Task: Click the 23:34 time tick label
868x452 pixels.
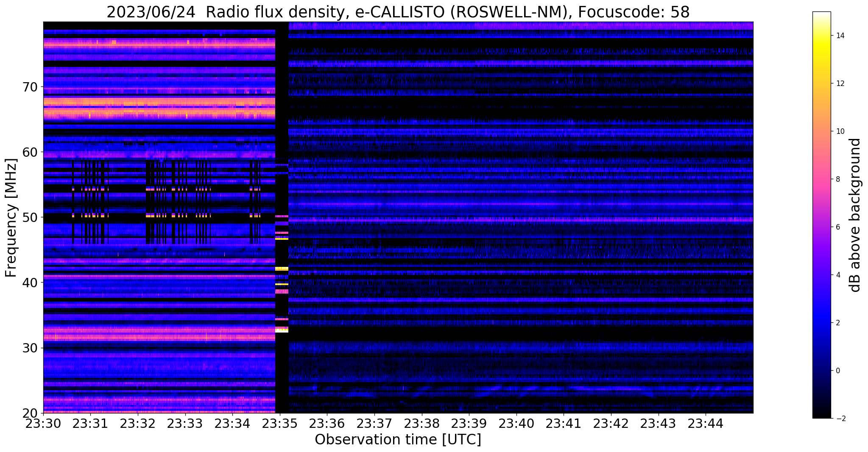Action: click(232, 423)
